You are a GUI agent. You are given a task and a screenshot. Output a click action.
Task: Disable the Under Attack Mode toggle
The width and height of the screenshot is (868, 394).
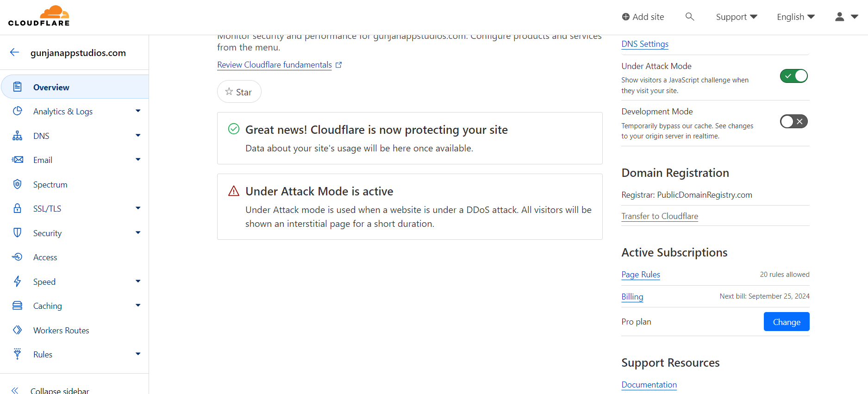[x=793, y=76]
